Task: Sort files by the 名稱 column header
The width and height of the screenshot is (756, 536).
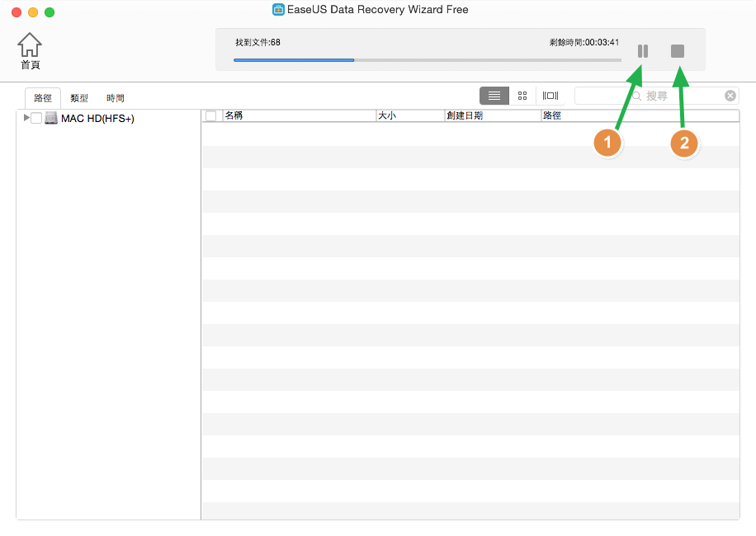Action: (299, 116)
